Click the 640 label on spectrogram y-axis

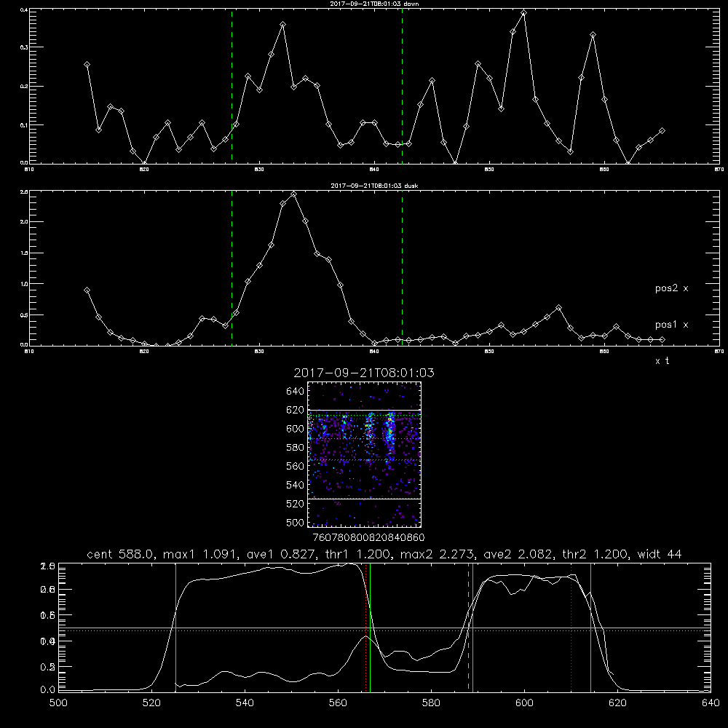point(295,392)
